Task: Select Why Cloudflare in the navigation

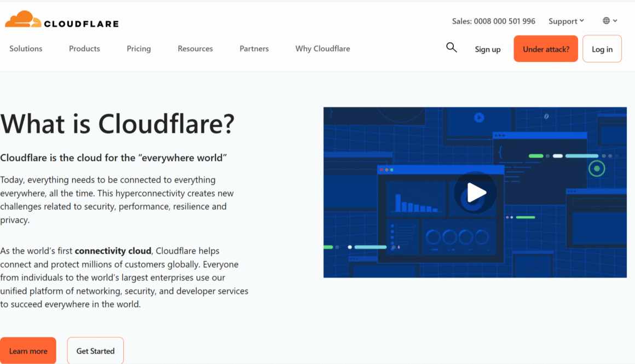Action: 322,48
